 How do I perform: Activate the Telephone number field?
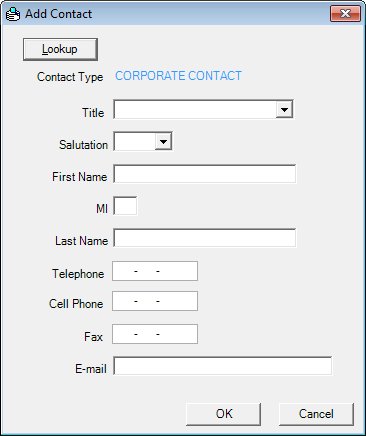pyautogui.click(x=155, y=271)
